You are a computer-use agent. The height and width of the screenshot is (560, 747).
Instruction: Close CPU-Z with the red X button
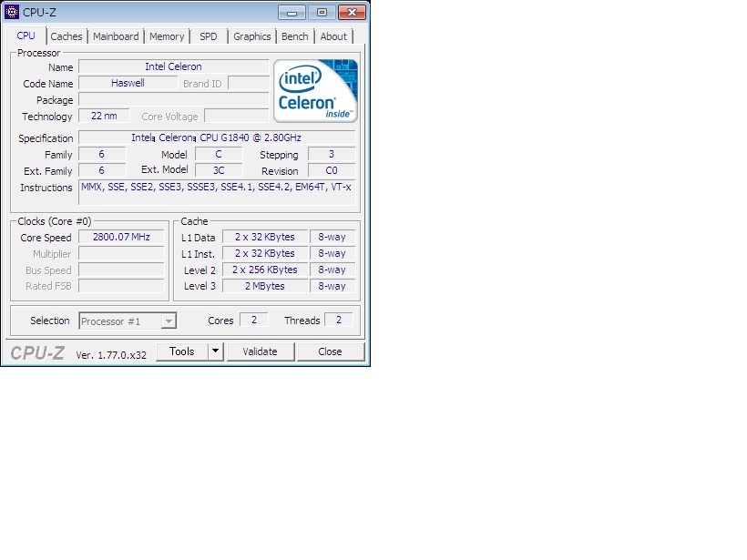(x=352, y=13)
